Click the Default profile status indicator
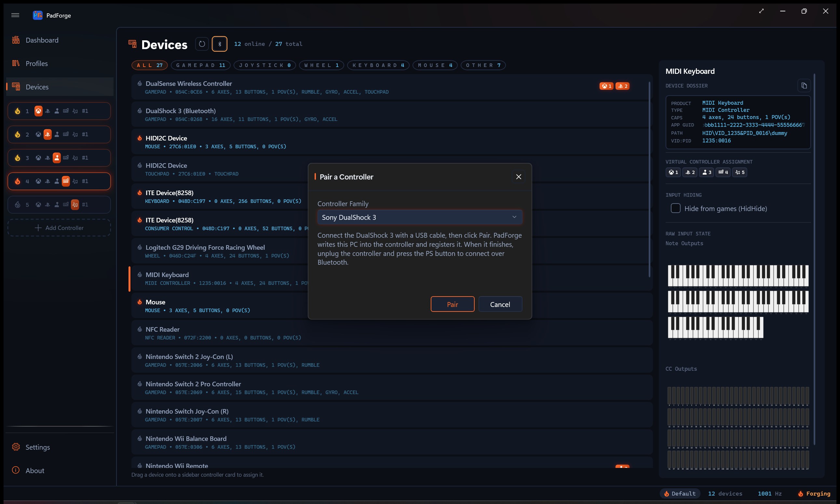Viewport: 840px width, 504px height. point(680,494)
